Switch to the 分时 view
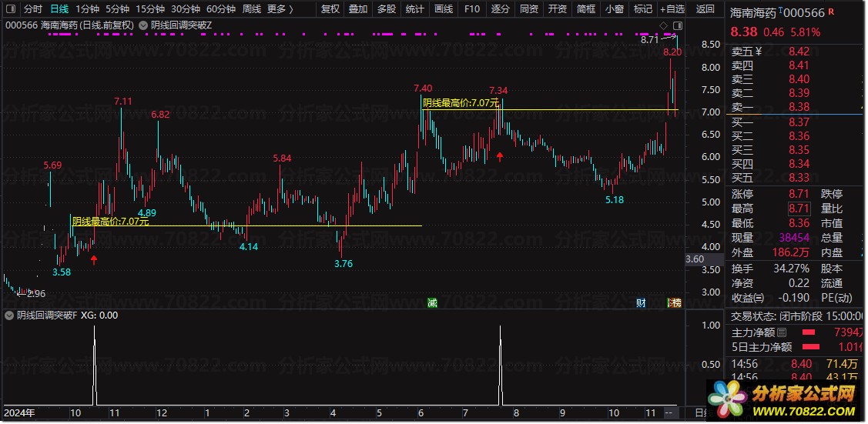This screenshot has height=424, width=868. [x=32, y=8]
